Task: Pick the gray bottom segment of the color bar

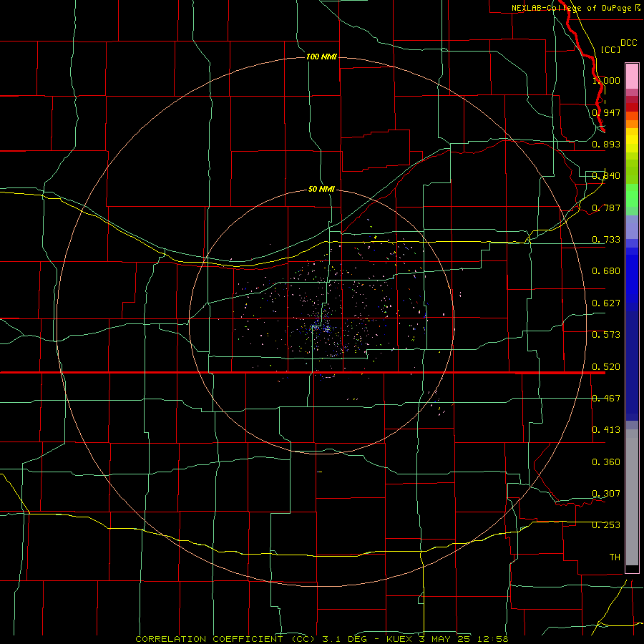Action: (632, 497)
